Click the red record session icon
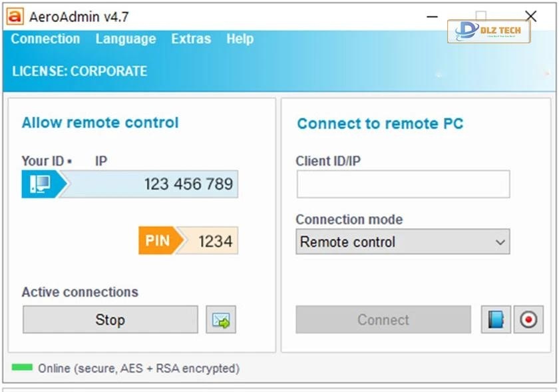This screenshot has width=559, height=392. tap(528, 320)
